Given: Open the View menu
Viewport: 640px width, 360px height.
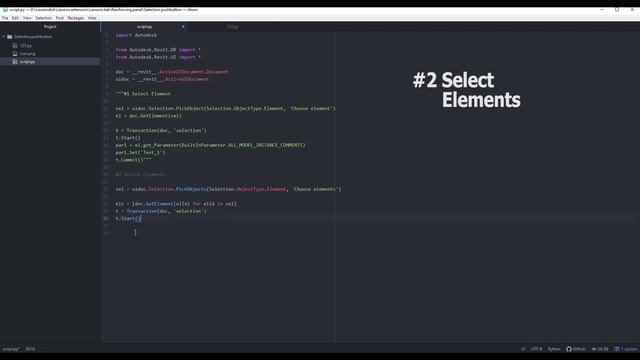Looking at the screenshot, I should [27, 18].
